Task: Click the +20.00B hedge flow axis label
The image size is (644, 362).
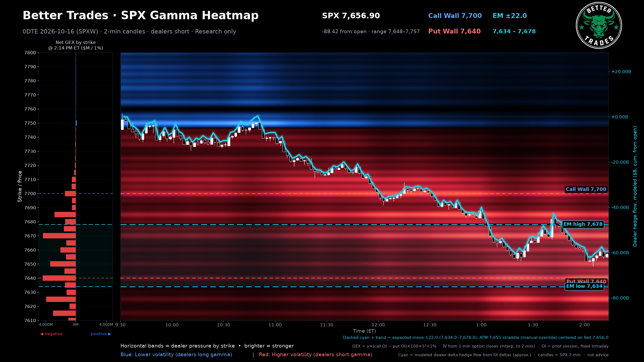Action: pos(621,72)
